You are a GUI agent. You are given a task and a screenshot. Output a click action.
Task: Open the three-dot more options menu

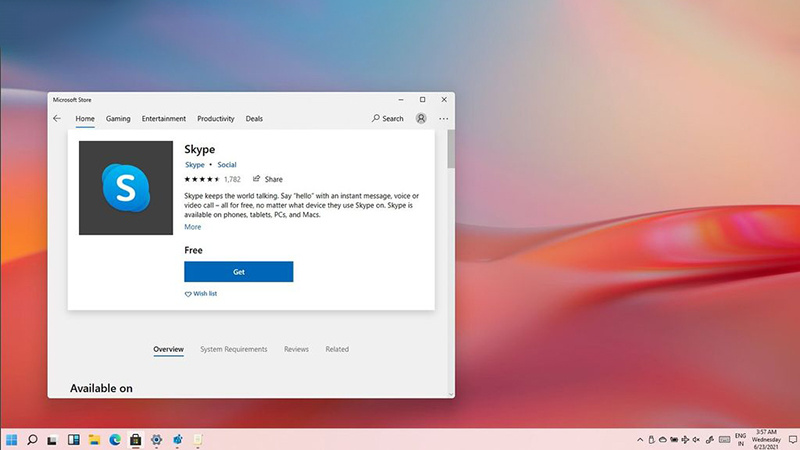443,118
